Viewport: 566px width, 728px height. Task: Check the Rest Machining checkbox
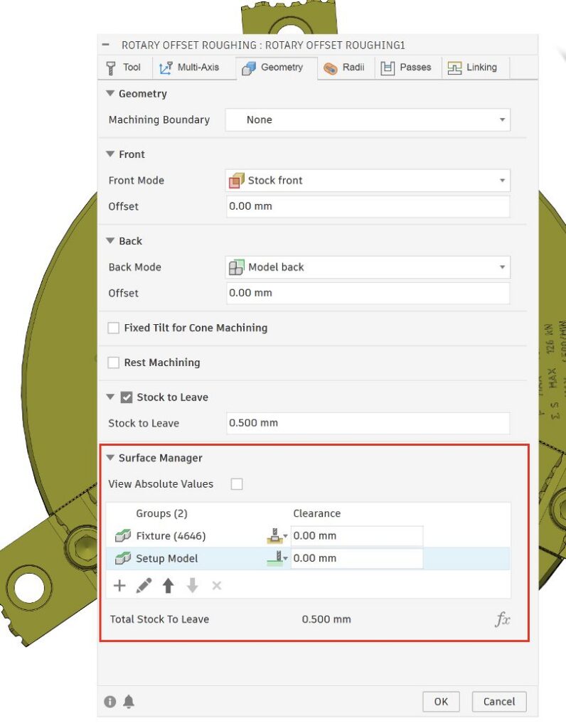pyautogui.click(x=113, y=363)
